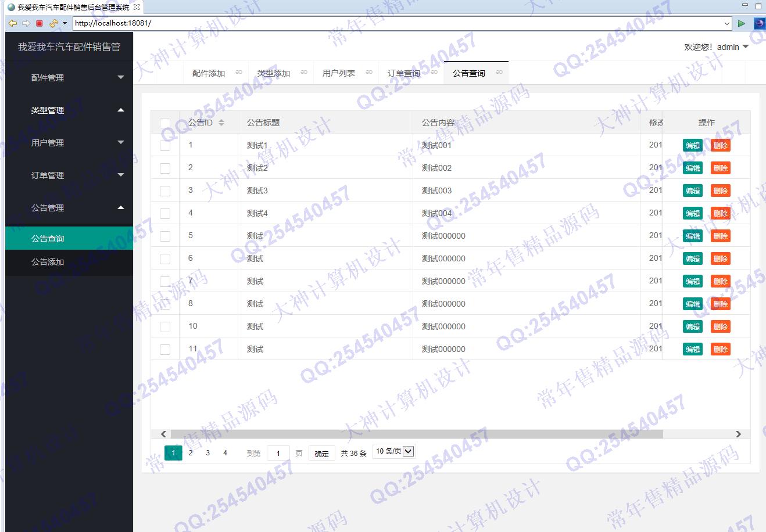This screenshot has height=532, width=766.
Task: Check the checkbox for row ID 4
Action: (x=165, y=214)
